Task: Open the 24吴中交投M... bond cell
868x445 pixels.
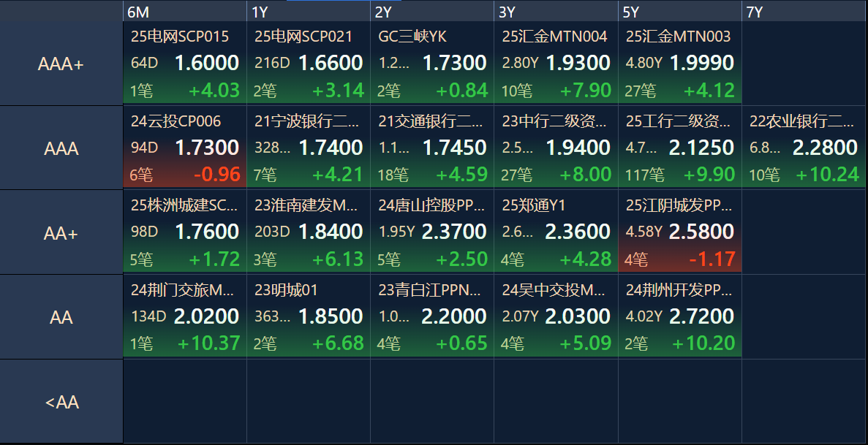Action: [x=556, y=316]
